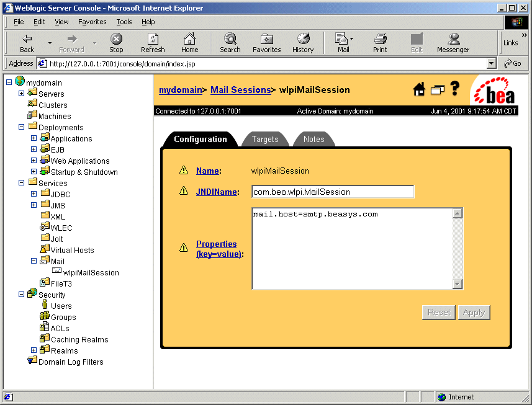Collapse the Services tree node

pos(21,183)
